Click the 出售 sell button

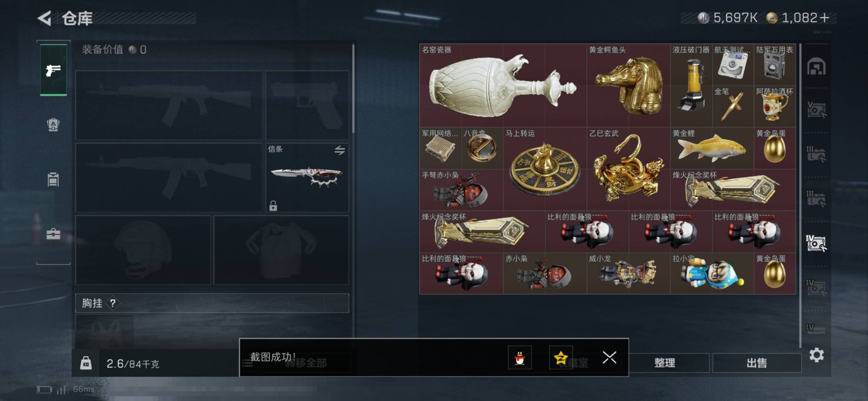[x=757, y=363]
